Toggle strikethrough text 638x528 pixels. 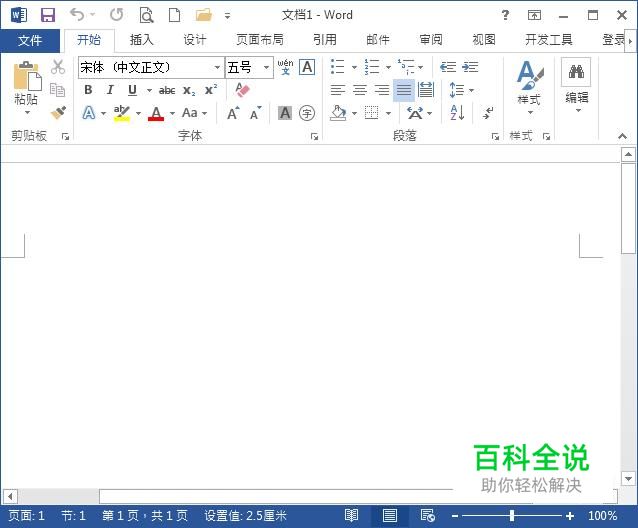(x=167, y=90)
